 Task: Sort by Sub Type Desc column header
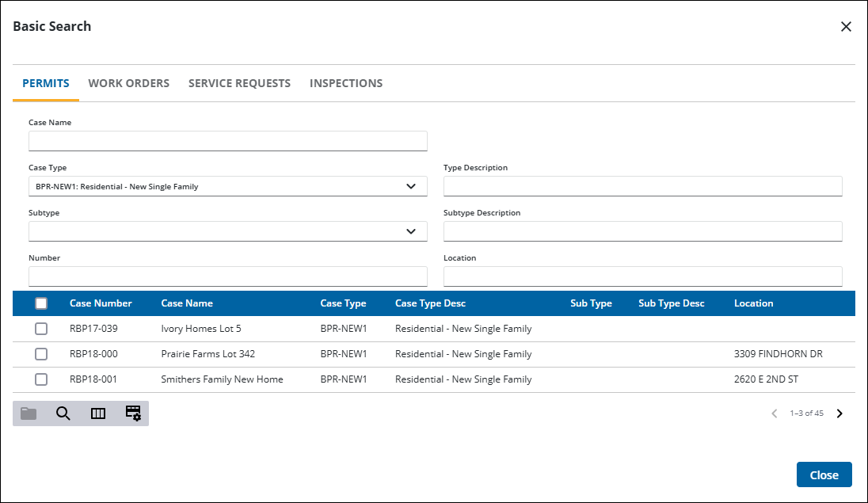tap(672, 303)
